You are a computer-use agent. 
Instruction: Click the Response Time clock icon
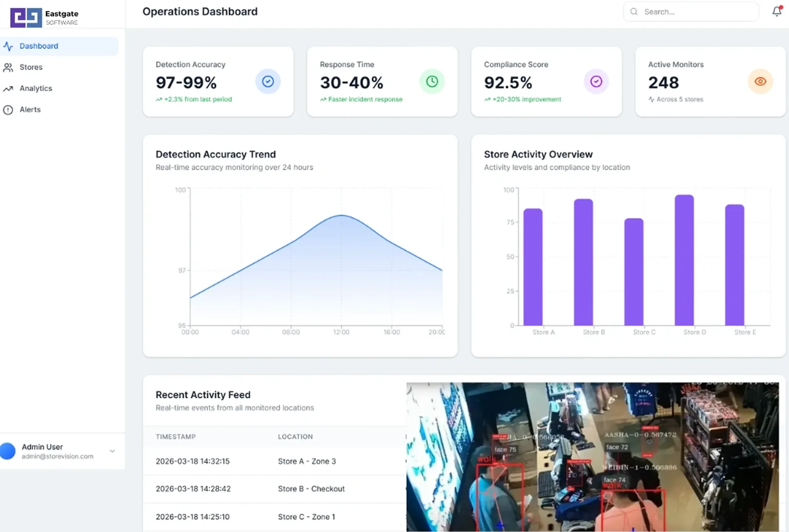point(432,81)
